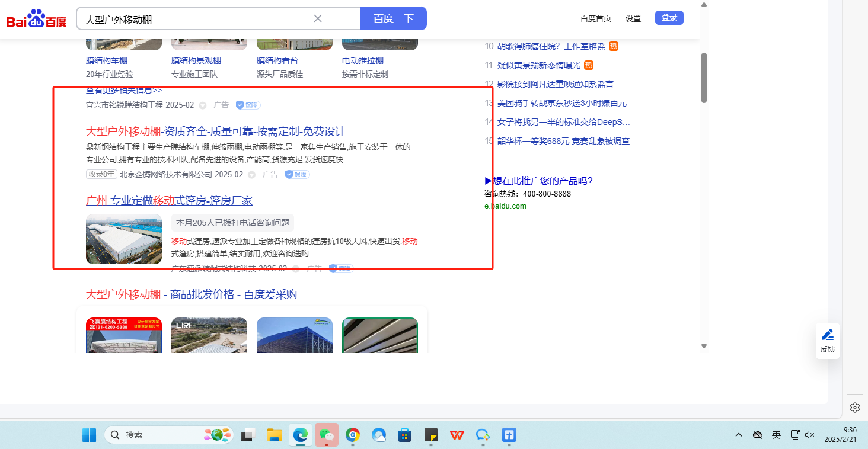Click the 百度一下 search button
The height and width of the screenshot is (449, 868).
393,18
